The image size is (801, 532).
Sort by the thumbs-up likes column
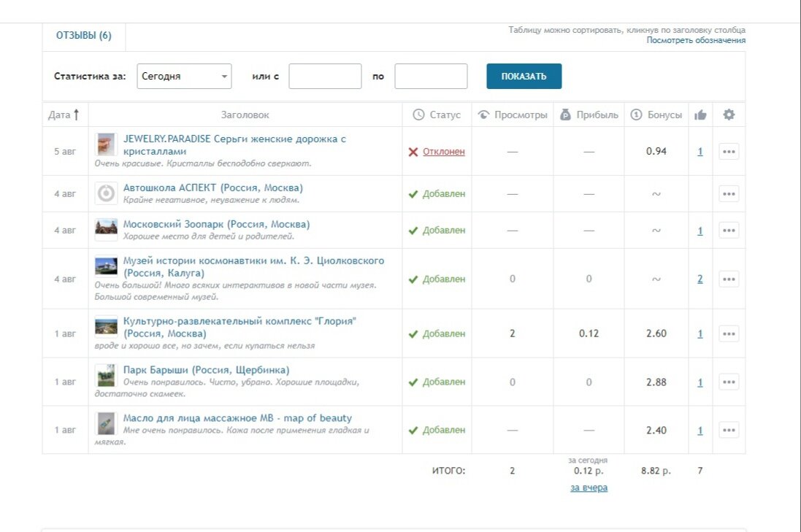point(700,115)
